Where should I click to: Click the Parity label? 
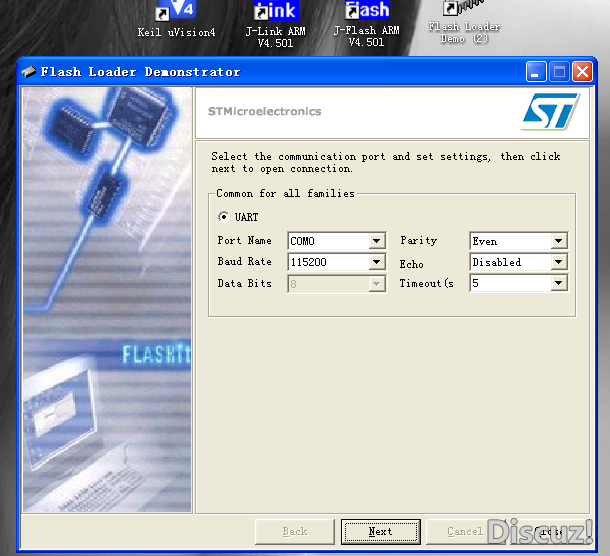point(419,240)
